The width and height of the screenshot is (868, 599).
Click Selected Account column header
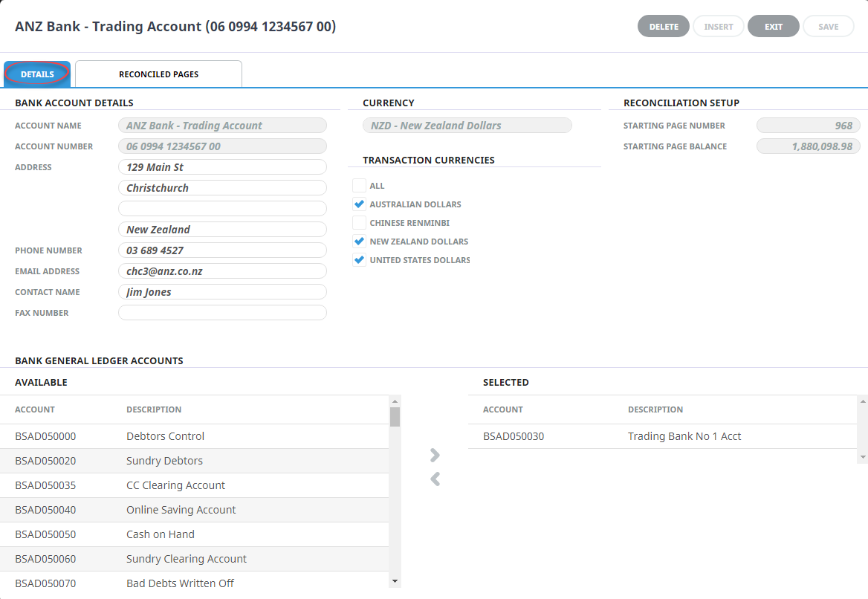pyautogui.click(x=502, y=409)
